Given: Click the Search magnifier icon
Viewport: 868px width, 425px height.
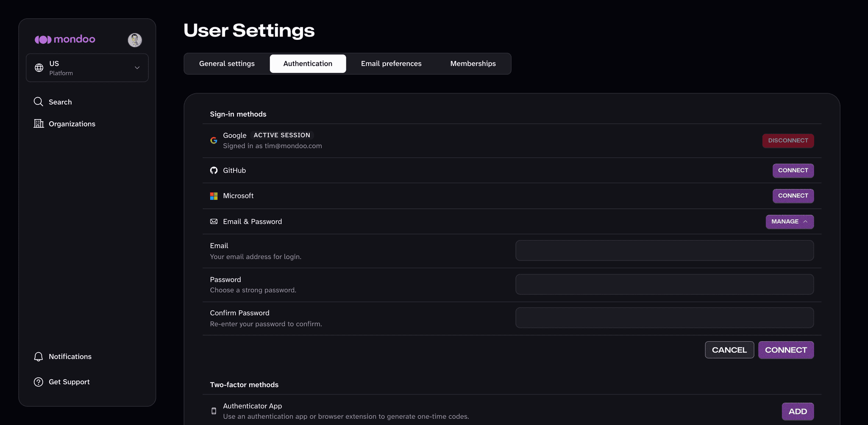Looking at the screenshot, I should (39, 102).
